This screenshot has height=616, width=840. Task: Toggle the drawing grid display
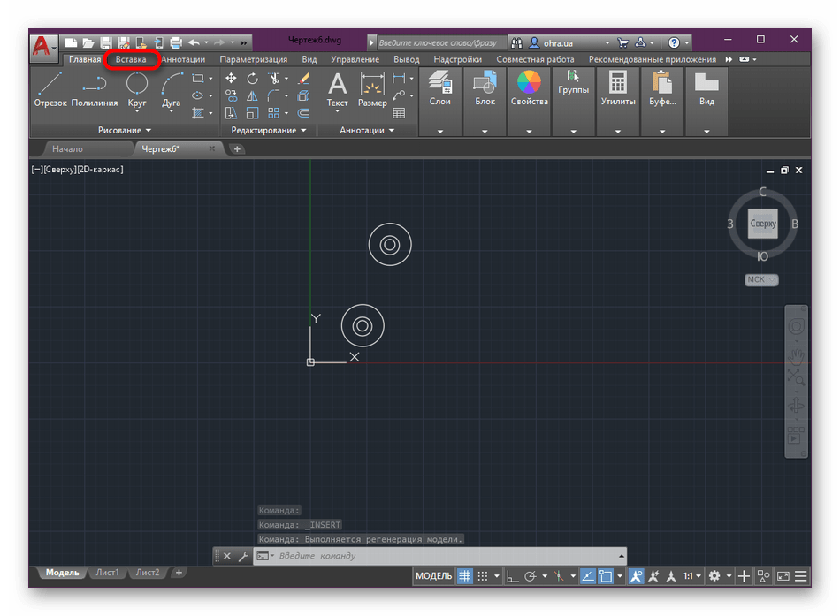pyautogui.click(x=464, y=576)
